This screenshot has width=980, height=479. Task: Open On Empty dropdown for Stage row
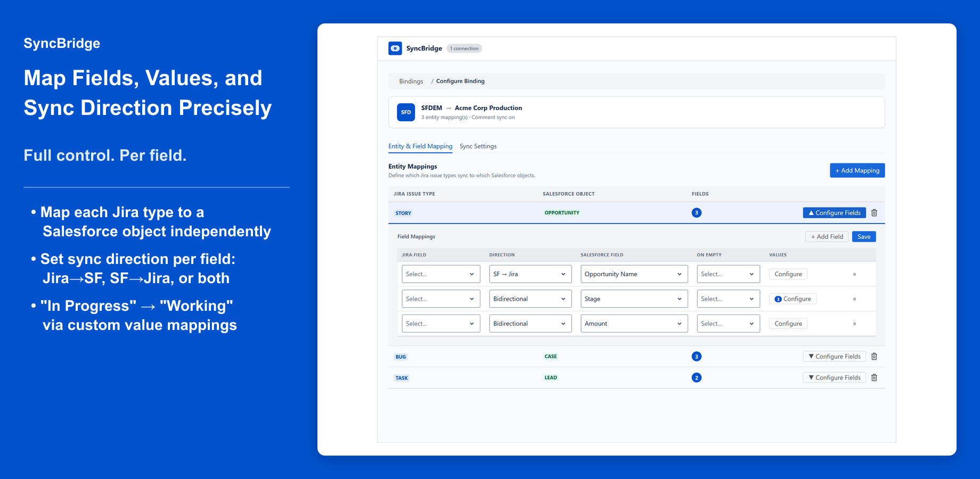(x=729, y=299)
